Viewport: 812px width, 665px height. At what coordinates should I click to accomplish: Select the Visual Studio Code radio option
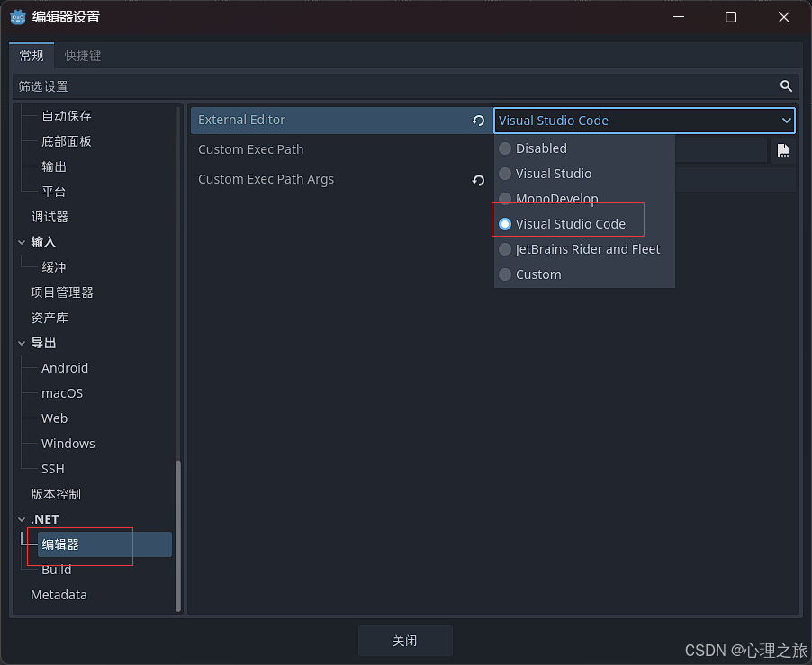point(568,222)
